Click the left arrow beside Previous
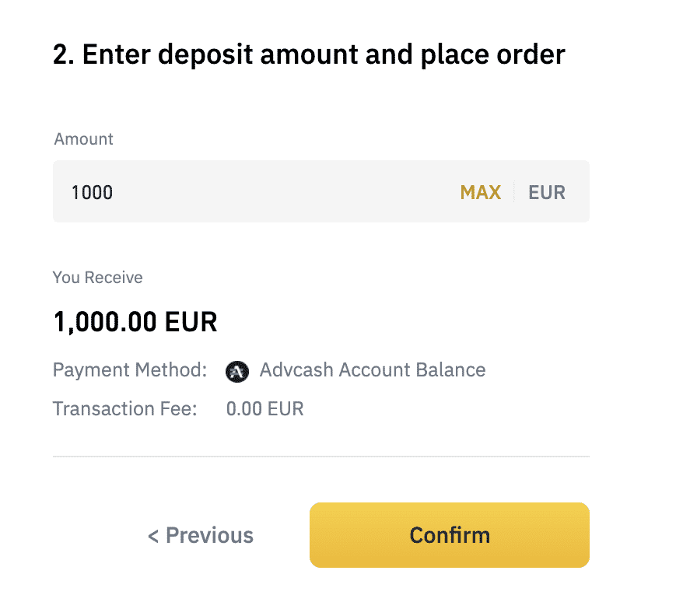Image resolution: width=697 pixels, height=616 pixels. click(152, 535)
